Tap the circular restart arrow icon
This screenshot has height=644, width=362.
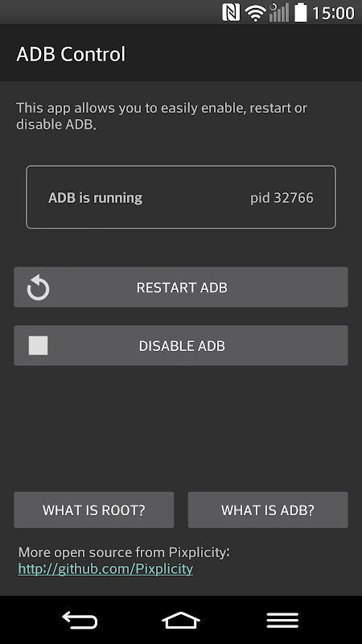38,287
